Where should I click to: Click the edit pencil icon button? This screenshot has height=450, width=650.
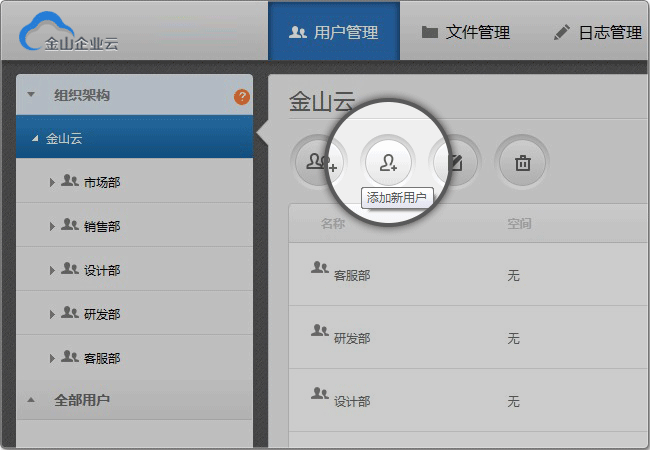tap(455, 162)
